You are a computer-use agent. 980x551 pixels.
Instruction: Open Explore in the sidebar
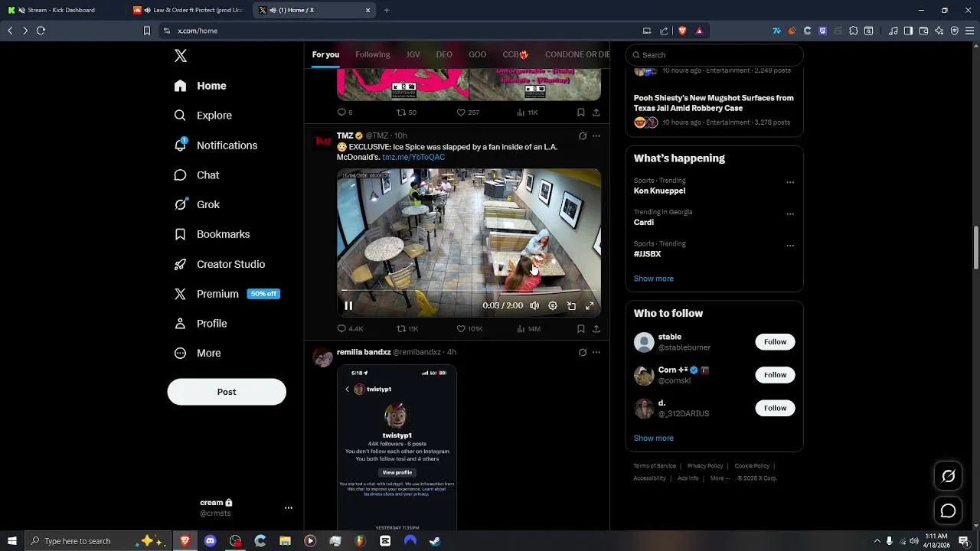click(x=203, y=116)
